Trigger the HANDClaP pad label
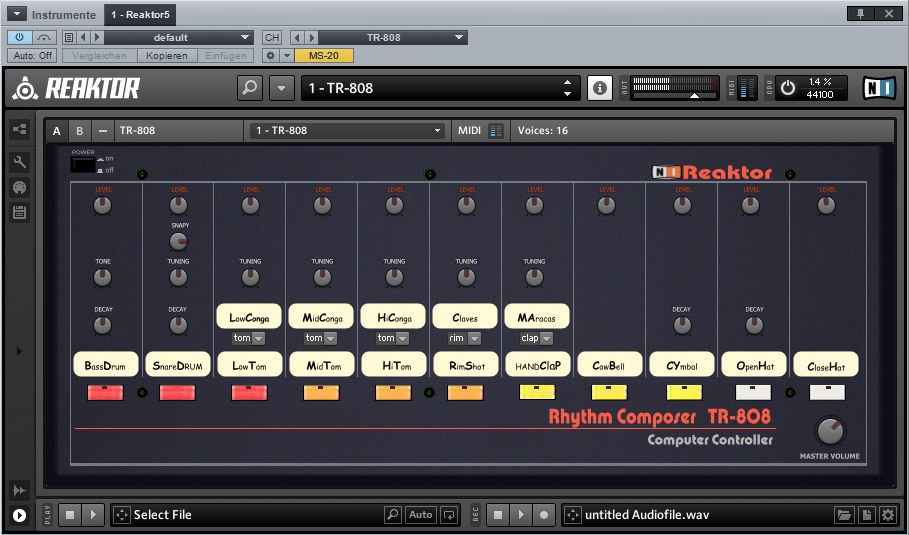The image size is (909, 535). point(537,365)
